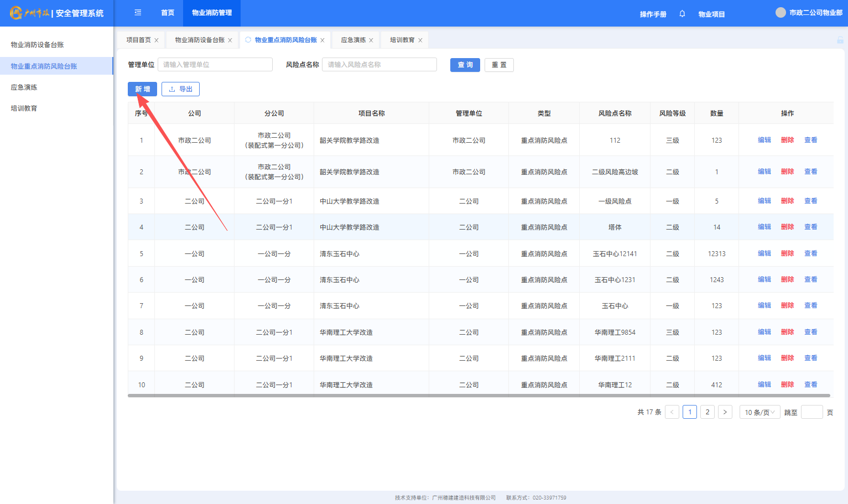Click the horizontal scrollbar under the table
Image resolution: width=848 pixels, height=504 pixels.
pyautogui.click(x=478, y=396)
